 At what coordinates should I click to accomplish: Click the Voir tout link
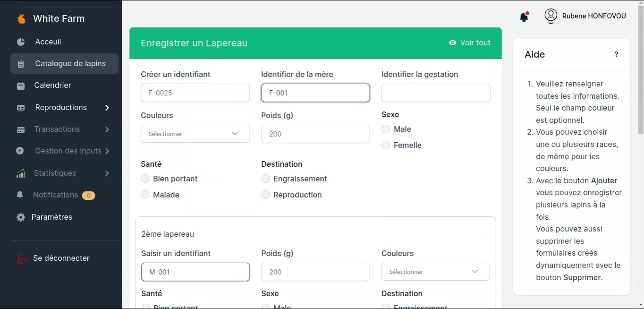(x=470, y=43)
